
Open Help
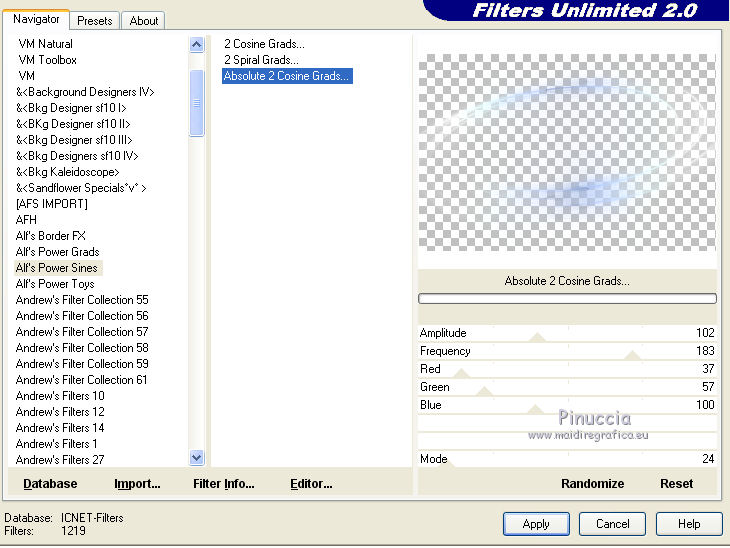(689, 524)
